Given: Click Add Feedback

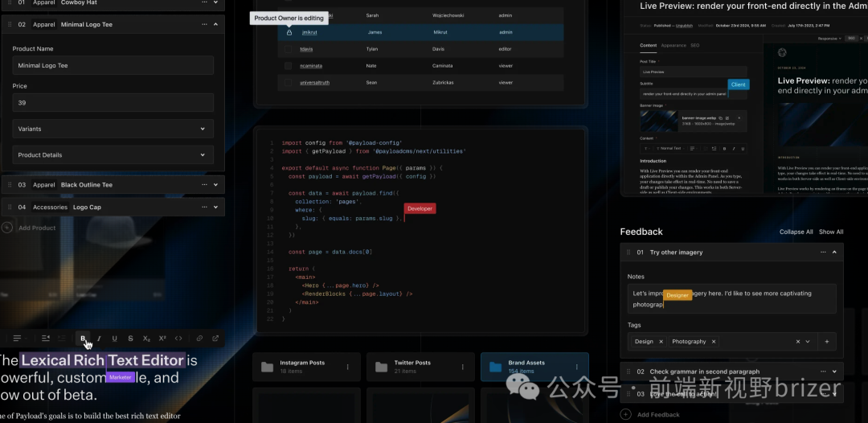Looking at the screenshot, I should pyautogui.click(x=650, y=414).
